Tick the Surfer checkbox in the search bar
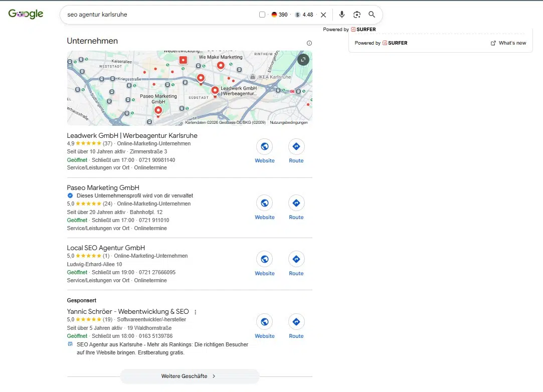The image size is (543, 392). click(262, 15)
